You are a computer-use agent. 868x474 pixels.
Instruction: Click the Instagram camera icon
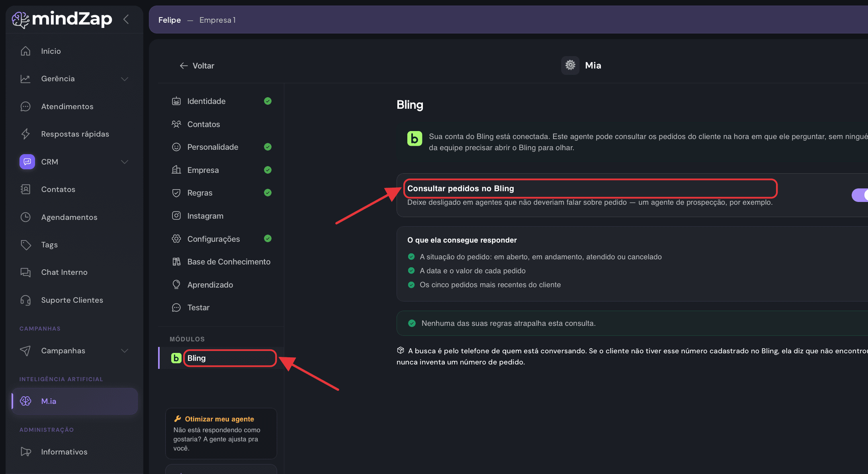tap(176, 216)
